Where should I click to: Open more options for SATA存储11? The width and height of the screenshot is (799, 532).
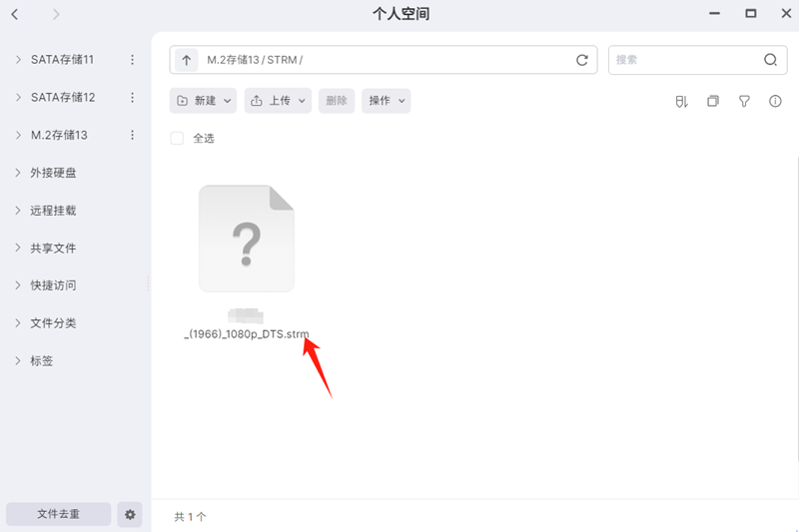pos(133,60)
